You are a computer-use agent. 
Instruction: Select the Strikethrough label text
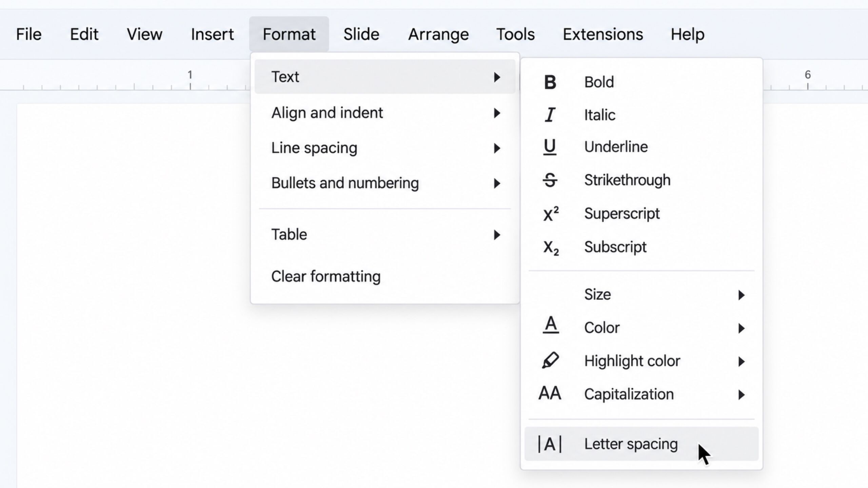[x=627, y=180]
